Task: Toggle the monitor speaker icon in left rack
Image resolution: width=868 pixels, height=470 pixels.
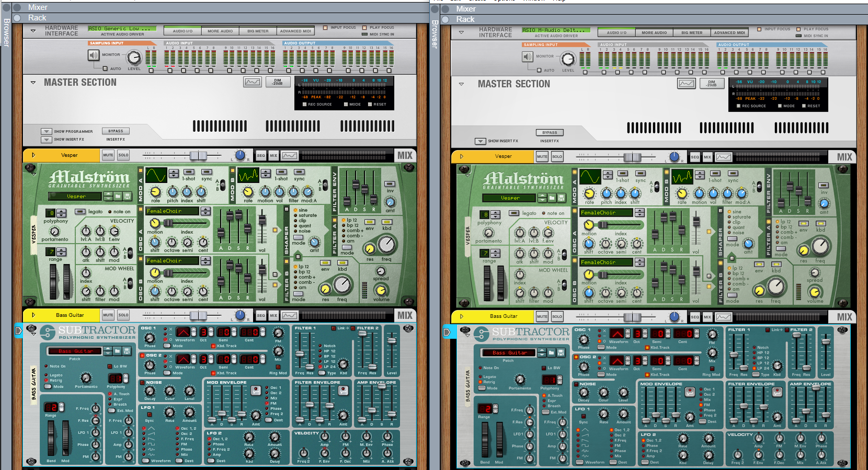Action: 94,55
